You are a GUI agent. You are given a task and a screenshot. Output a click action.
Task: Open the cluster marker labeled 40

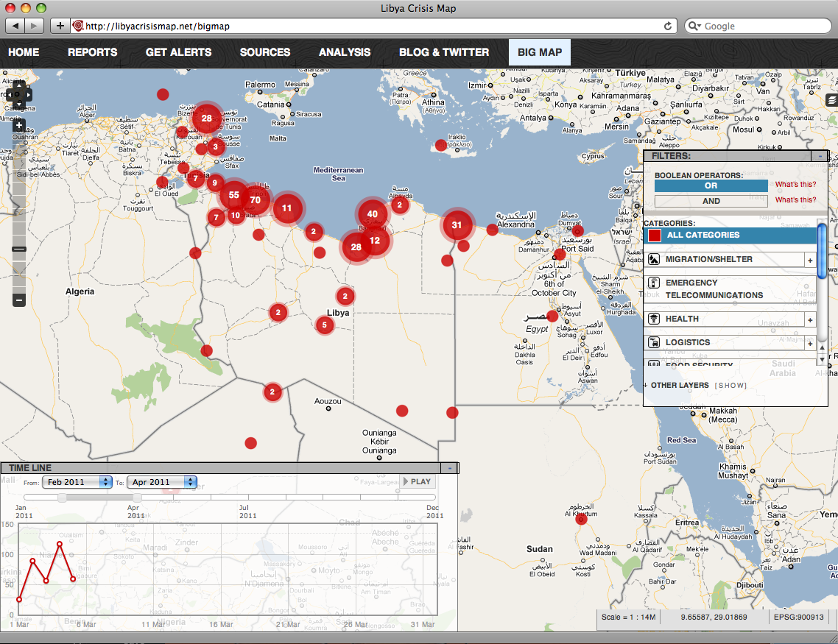point(373,214)
